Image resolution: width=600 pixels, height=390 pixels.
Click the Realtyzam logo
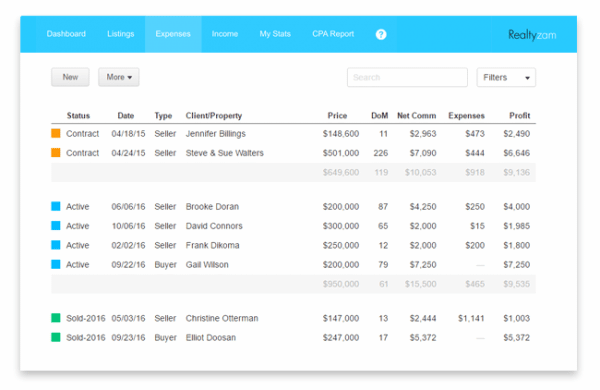[x=532, y=35]
